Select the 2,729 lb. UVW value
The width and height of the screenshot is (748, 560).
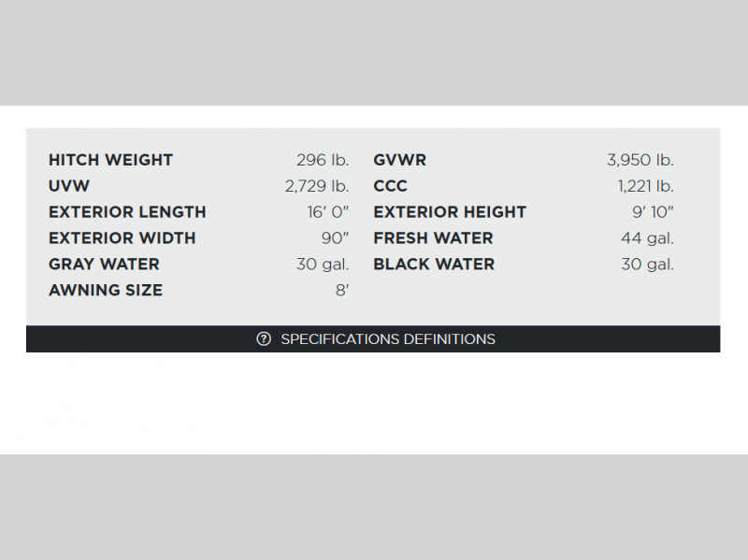[317, 186]
